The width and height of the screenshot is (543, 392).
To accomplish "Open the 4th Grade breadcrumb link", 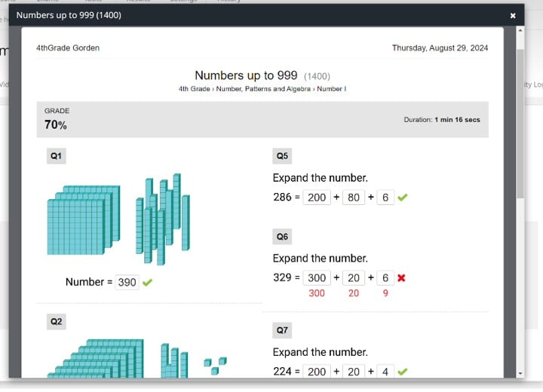I will coord(194,89).
